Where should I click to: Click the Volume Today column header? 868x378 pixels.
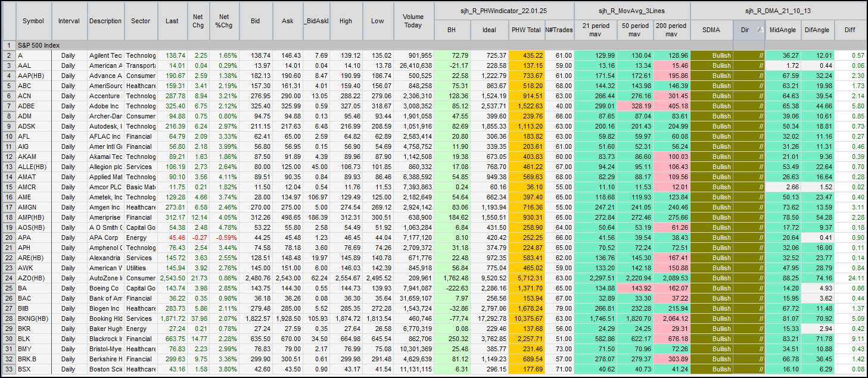[413, 21]
